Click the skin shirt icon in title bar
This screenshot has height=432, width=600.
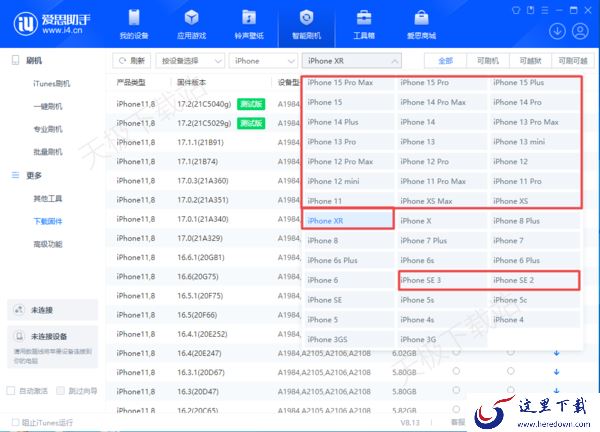(515, 10)
